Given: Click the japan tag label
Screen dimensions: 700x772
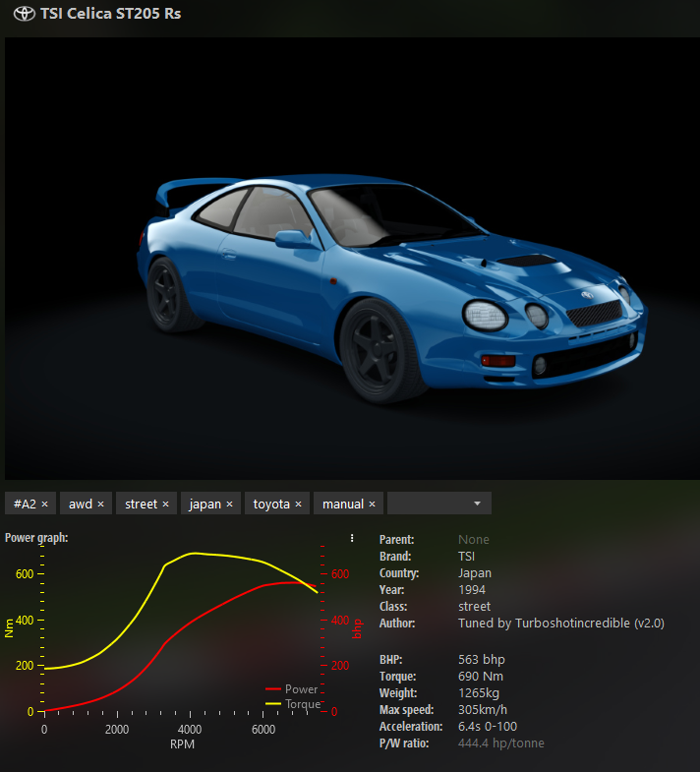Looking at the screenshot, I should click(x=204, y=505).
